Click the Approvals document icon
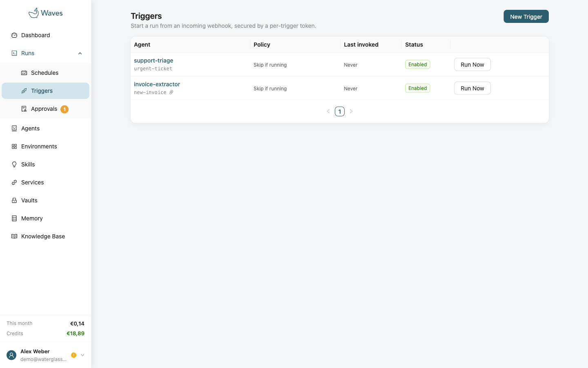Image resolution: width=588 pixels, height=368 pixels. point(24,109)
